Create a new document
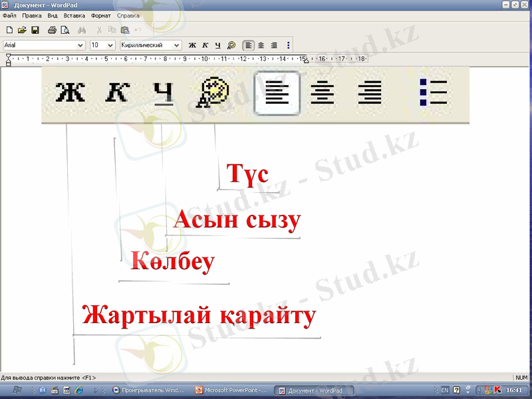The height and width of the screenshot is (399, 532). click(x=9, y=30)
